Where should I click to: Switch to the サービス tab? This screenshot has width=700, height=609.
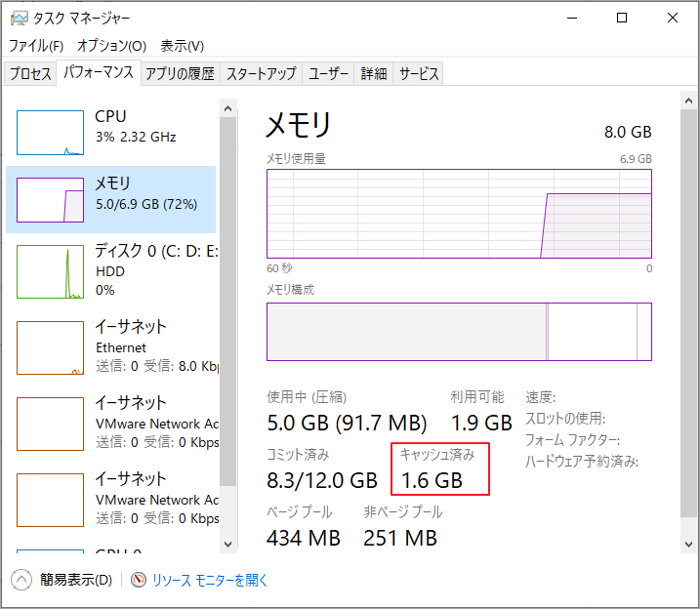418,73
